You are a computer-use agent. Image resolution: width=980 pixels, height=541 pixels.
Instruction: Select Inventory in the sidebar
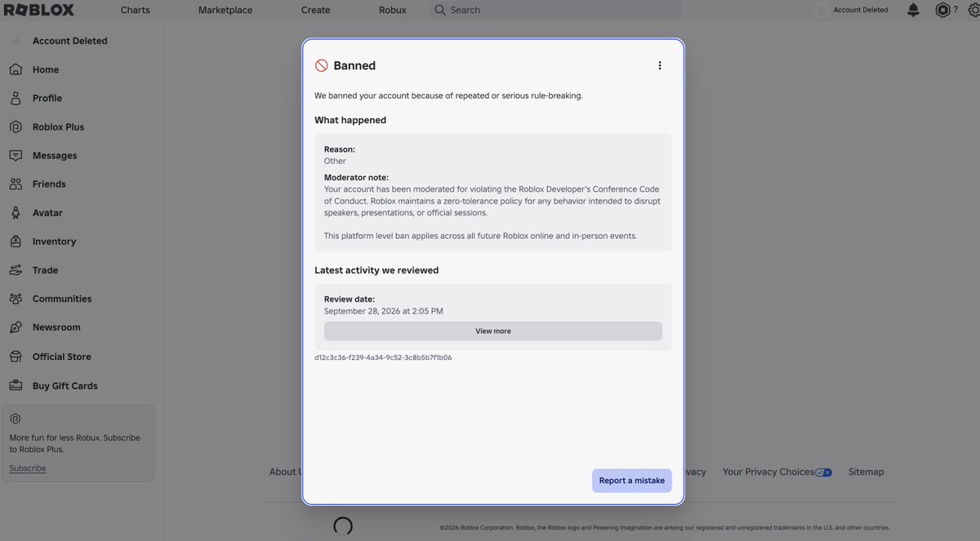tap(54, 242)
